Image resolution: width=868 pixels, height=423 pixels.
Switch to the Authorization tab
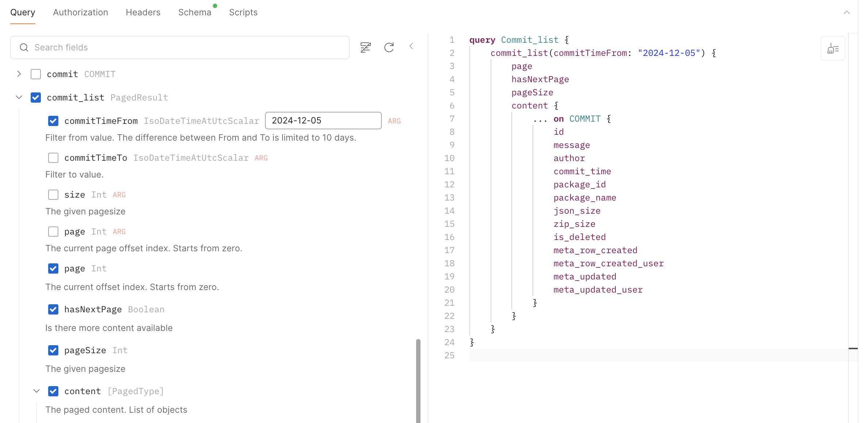[x=80, y=12]
